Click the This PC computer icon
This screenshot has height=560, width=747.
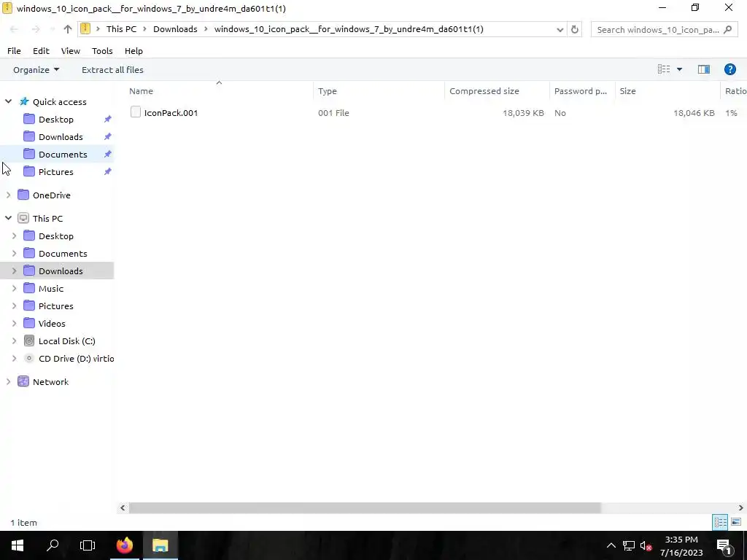pyautogui.click(x=23, y=218)
